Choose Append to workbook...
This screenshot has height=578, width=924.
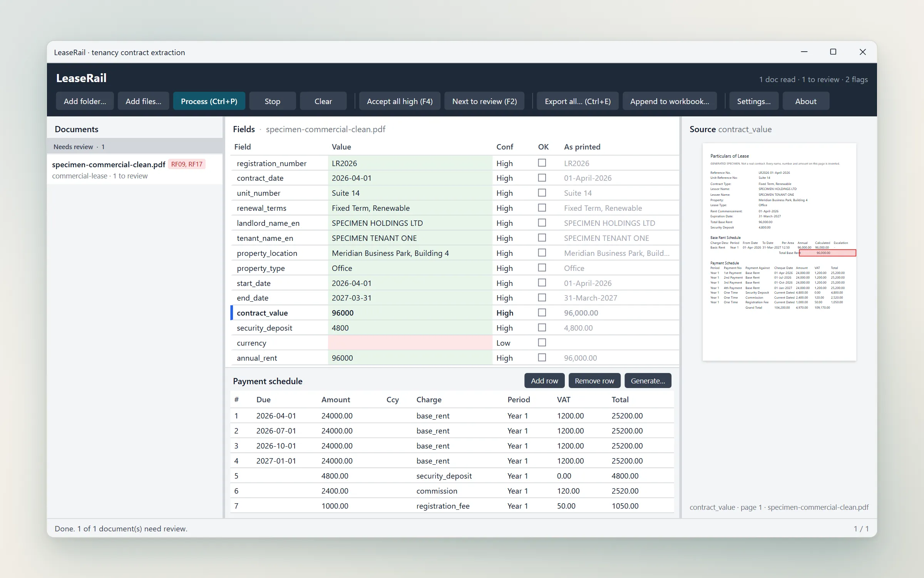670,101
